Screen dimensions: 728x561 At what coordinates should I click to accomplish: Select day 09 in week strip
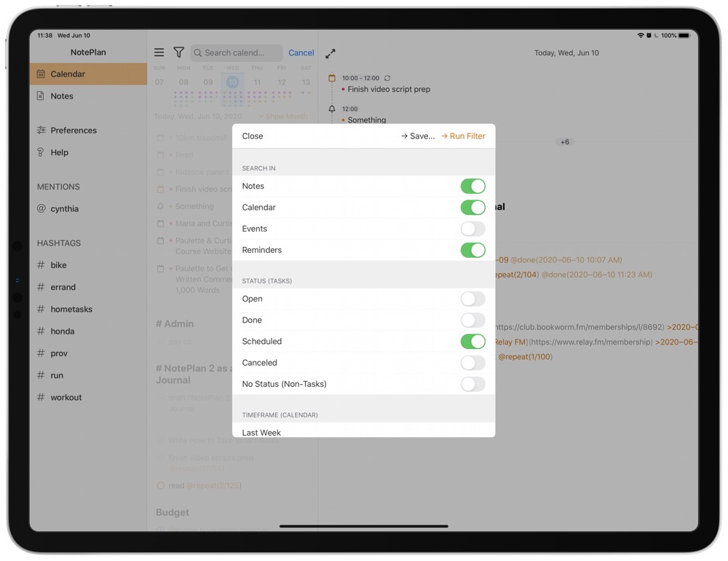coord(208,82)
